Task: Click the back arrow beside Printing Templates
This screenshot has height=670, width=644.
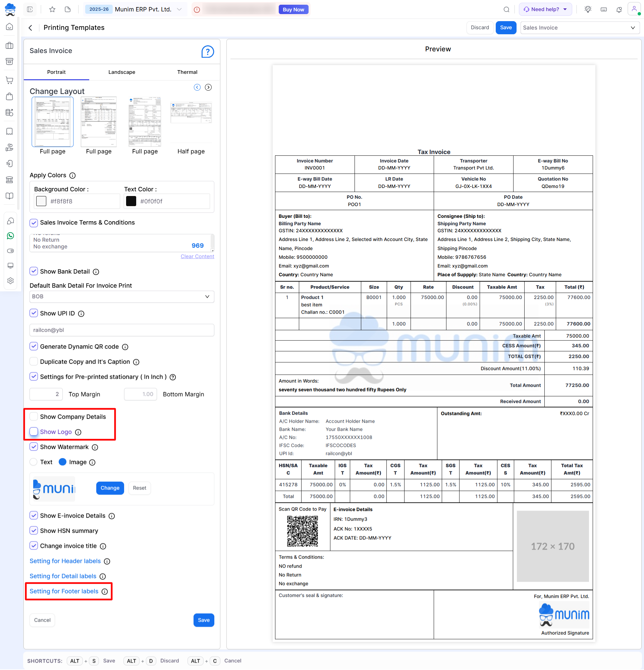Action: point(31,28)
